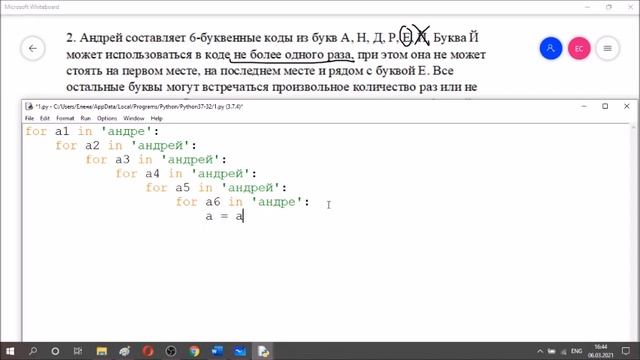Click the 'не более одного раза' underlined text
Image resolution: width=640 pixels, height=360 pixels.
click(292, 55)
